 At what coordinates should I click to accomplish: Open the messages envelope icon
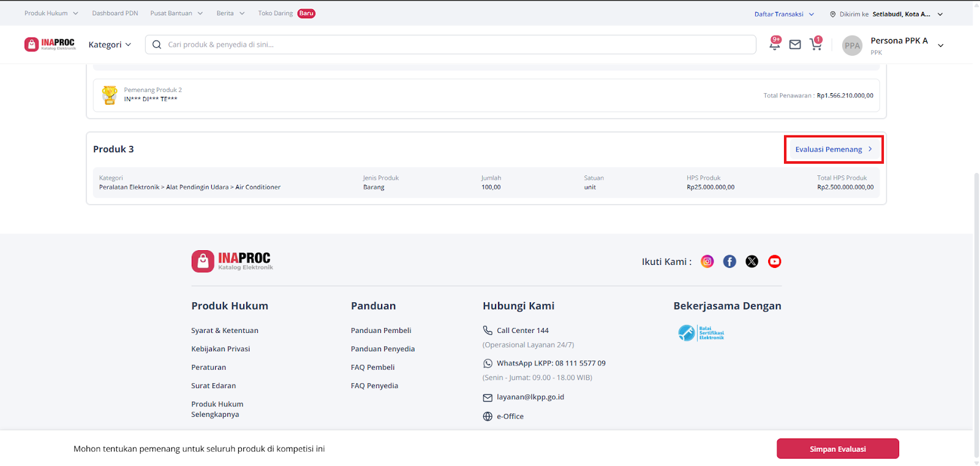pyautogui.click(x=795, y=45)
